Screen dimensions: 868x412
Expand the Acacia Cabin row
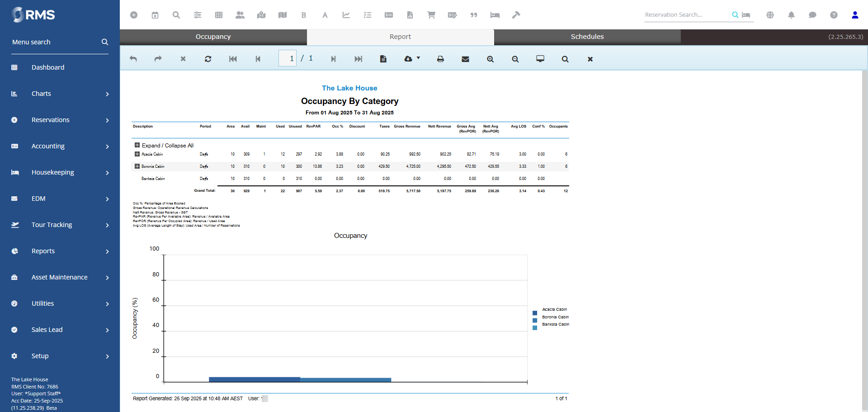click(137, 154)
